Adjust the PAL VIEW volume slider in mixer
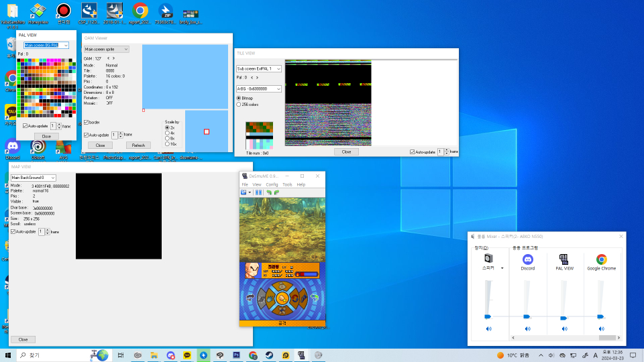 (x=563, y=318)
